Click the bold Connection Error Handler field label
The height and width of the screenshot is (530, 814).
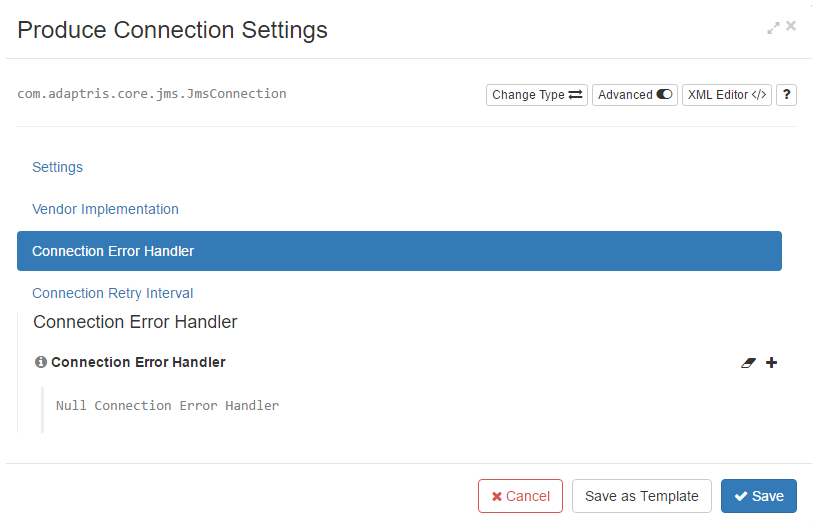click(x=138, y=362)
